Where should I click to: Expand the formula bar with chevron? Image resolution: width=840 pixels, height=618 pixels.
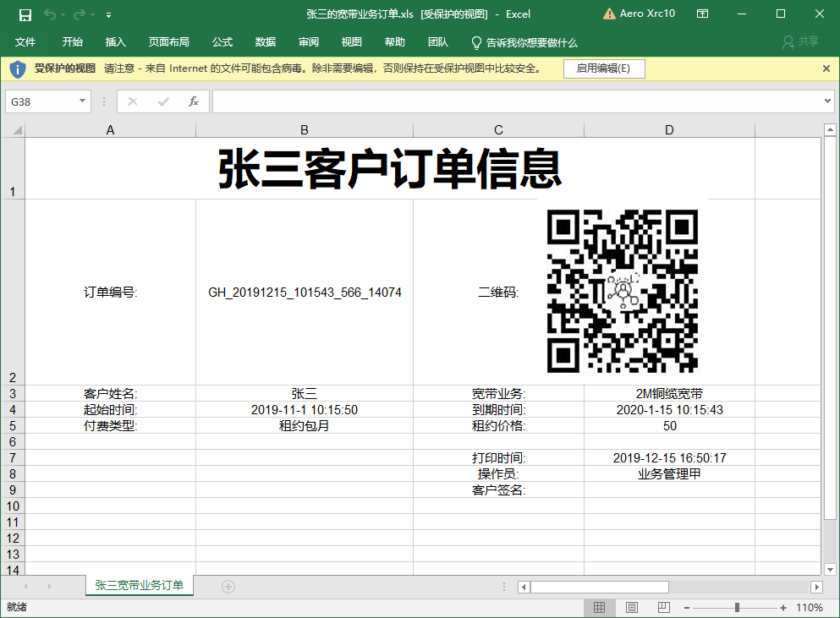point(827,101)
